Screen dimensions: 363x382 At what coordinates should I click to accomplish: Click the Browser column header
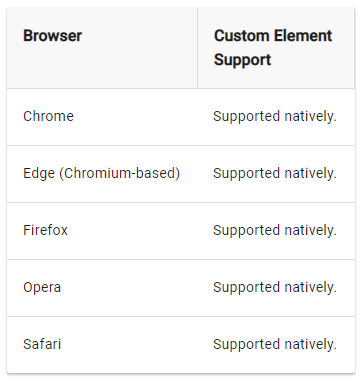click(x=102, y=48)
